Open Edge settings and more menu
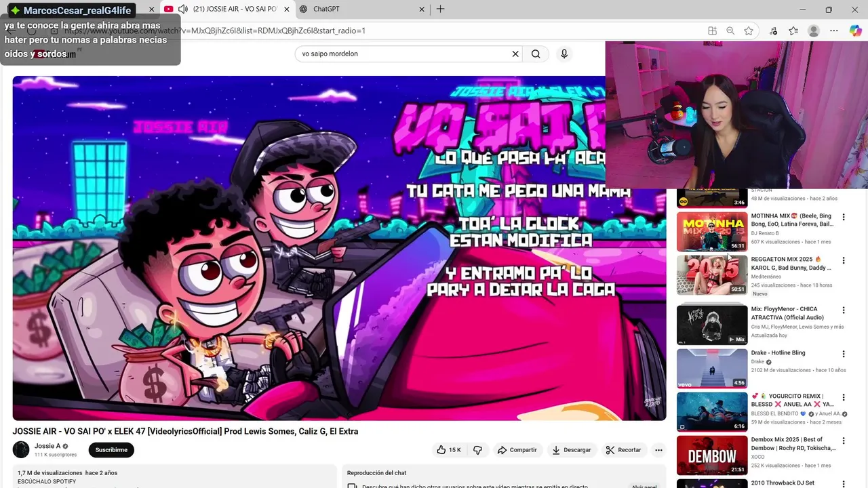 pos(835,30)
